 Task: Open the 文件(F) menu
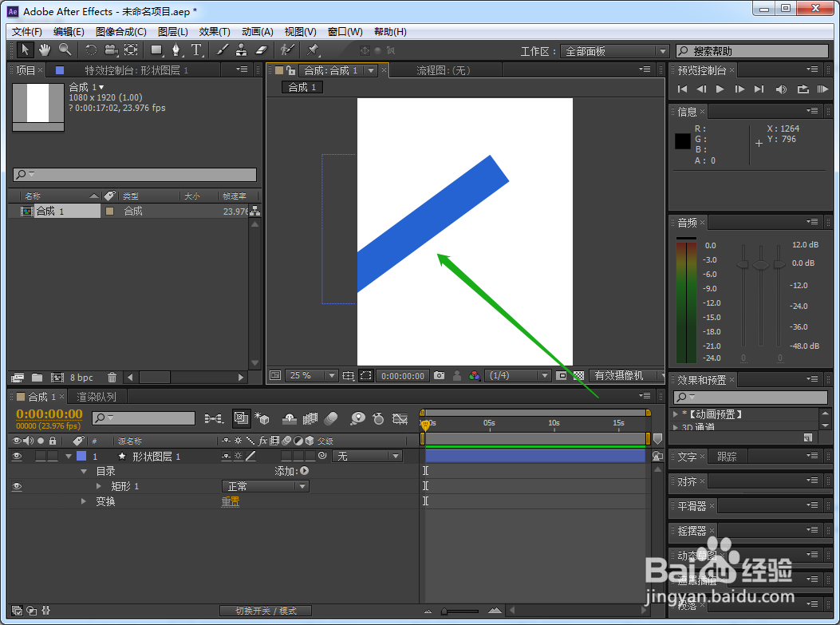pos(27,32)
